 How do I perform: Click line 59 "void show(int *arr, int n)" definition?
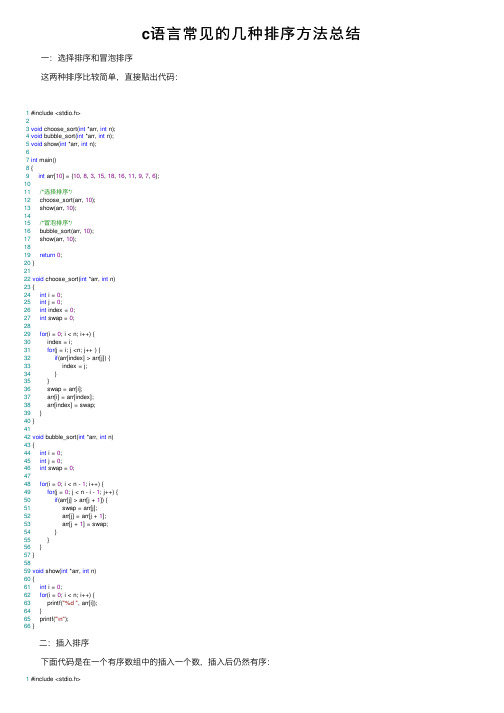[x=64, y=571]
